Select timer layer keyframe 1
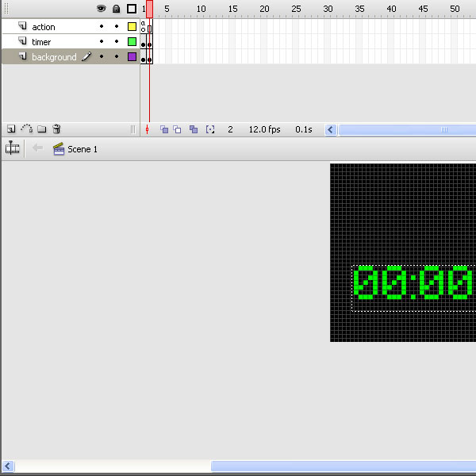Screen dimensions: 476x476 tap(143, 41)
